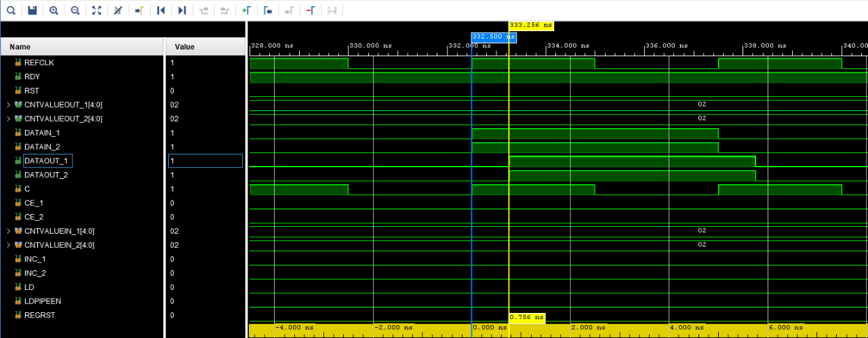Click the 0.756 ns delta time label
The height and width of the screenshot is (338, 868).
(x=526, y=317)
